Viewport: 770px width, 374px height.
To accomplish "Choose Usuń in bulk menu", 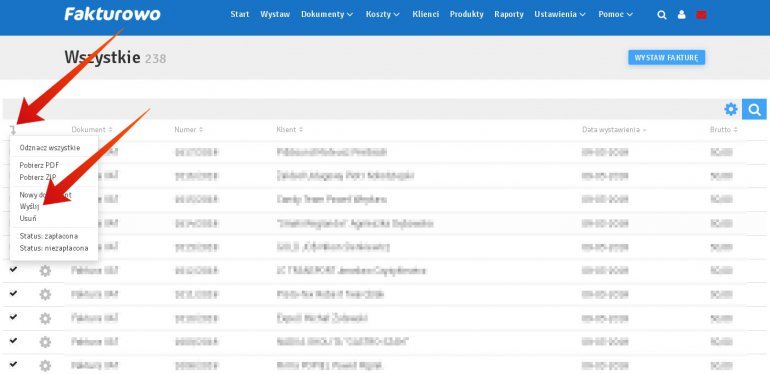I will [x=28, y=218].
